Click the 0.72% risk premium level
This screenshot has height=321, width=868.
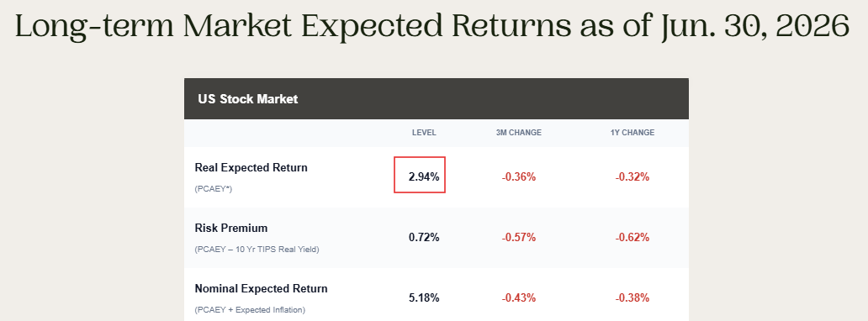424,238
